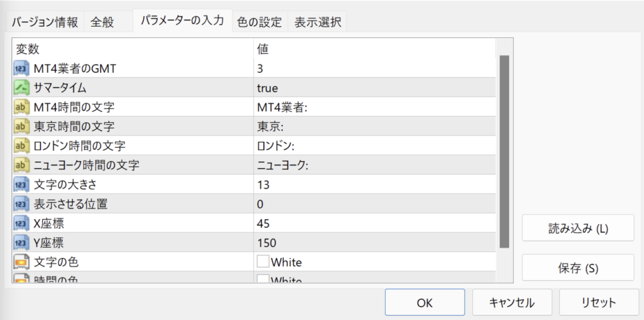The image size is (644, 320).
Task: Click the 保存 (S) button
Action: [578, 268]
